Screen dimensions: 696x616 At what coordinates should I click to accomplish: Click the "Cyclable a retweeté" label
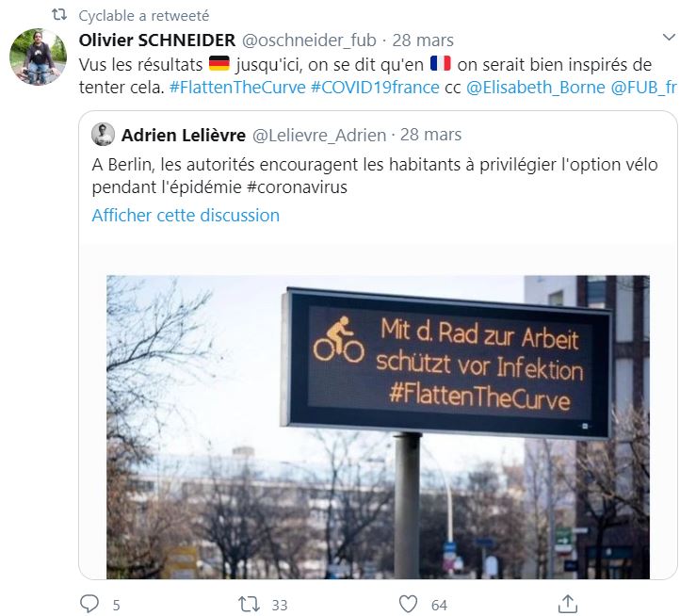144,16
